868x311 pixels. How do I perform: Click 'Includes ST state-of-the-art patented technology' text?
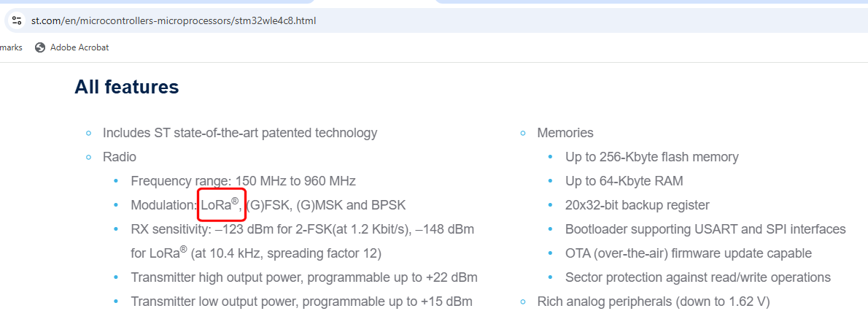(x=240, y=133)
